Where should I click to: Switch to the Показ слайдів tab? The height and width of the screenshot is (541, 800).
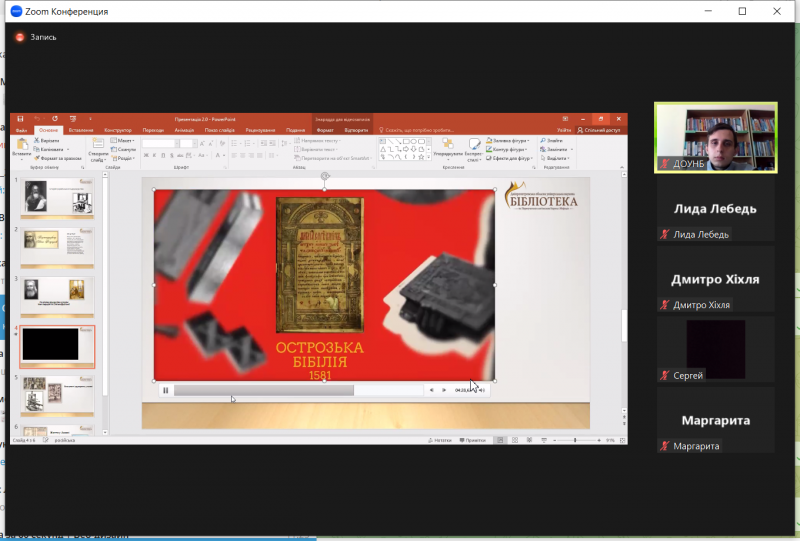219,130
